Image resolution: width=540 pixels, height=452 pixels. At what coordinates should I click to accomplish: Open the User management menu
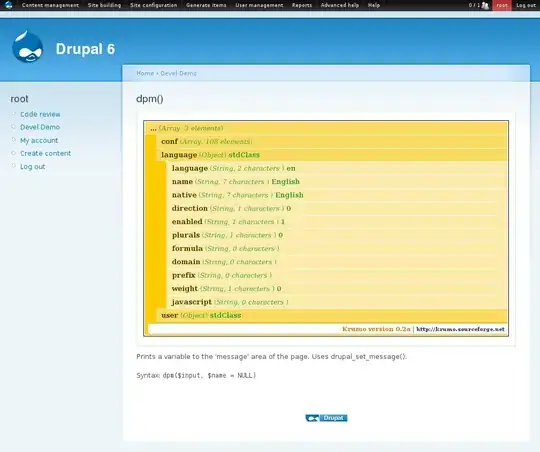(259, 5)
